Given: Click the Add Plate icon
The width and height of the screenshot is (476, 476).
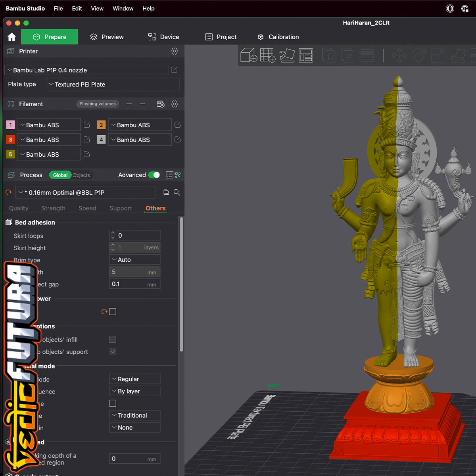Looking at the screenshot, I should [267, 56].
